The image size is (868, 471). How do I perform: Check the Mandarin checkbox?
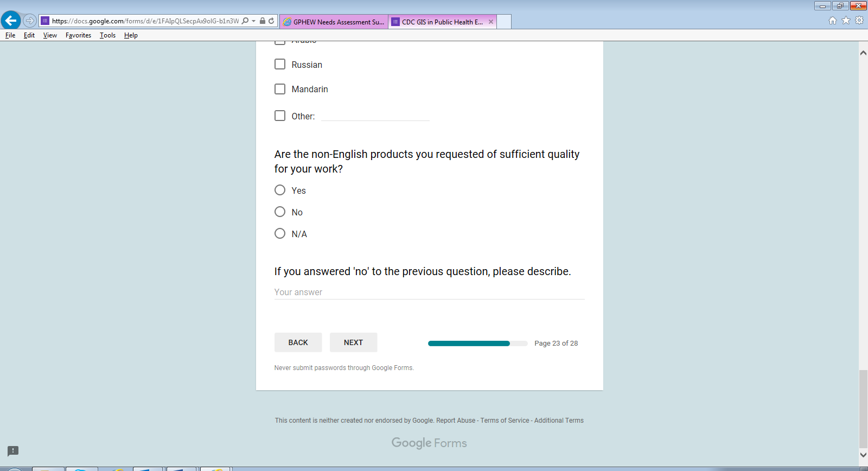280,88
